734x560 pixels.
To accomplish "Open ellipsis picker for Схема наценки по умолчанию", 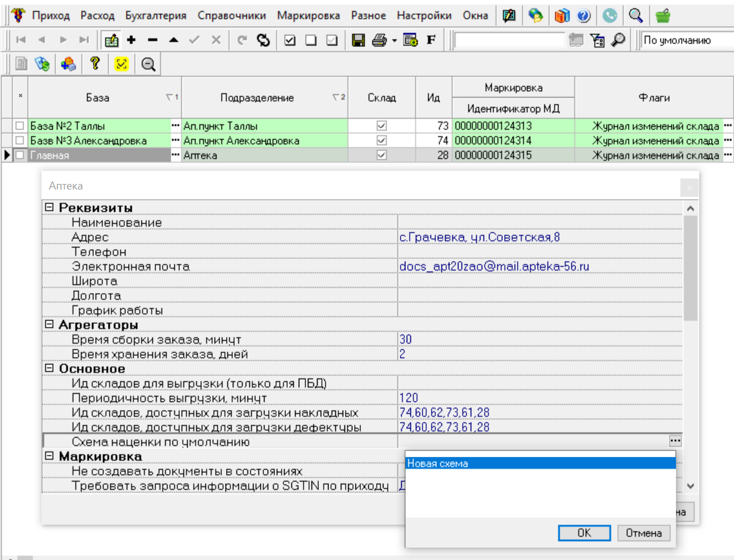I will click(675, 441).
